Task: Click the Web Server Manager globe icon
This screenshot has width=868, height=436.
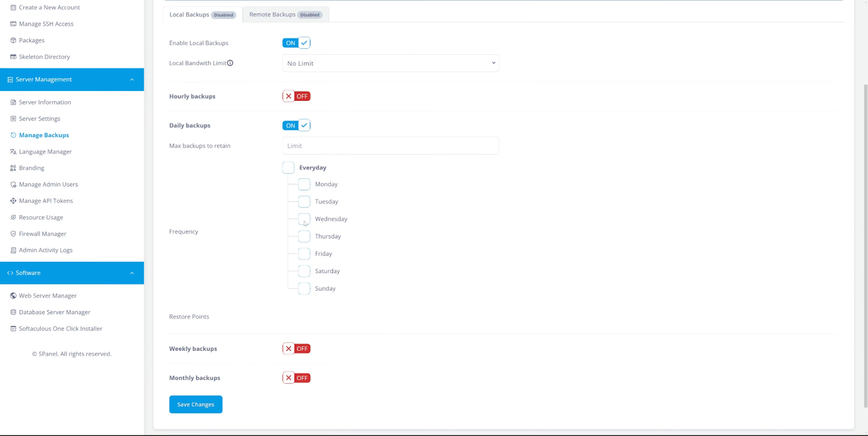Action: coord(13,296)
